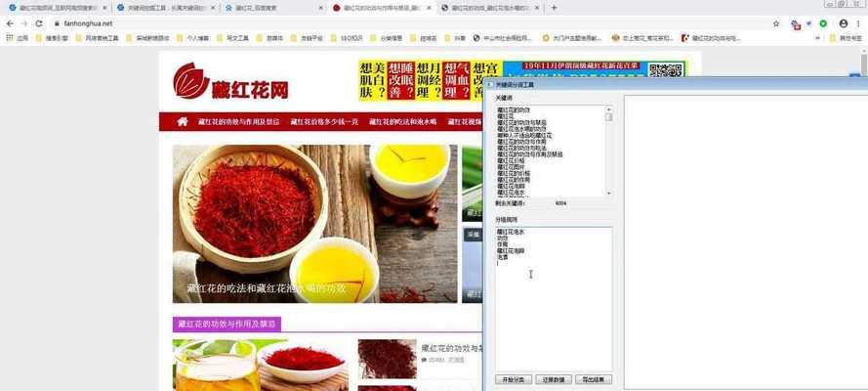Switch to the fifth browser tab
This screenshot has width=868, height=391.
tap(490, 8)
